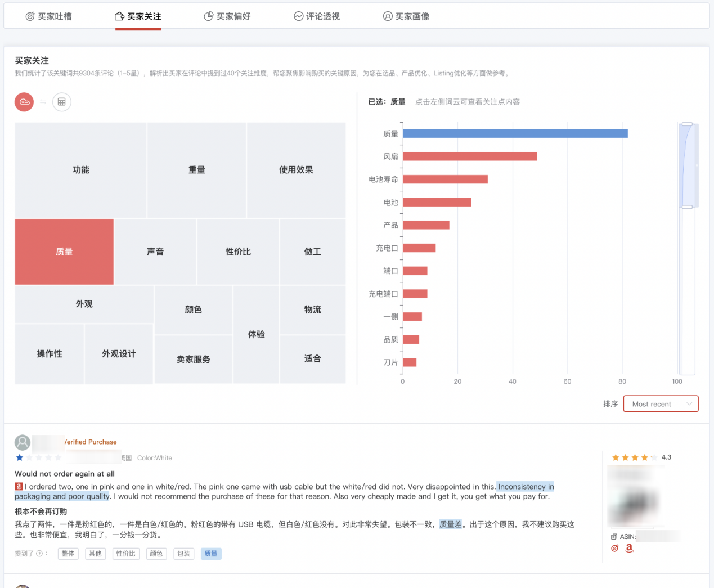Click the 整体 mention tag

(68, 554)
